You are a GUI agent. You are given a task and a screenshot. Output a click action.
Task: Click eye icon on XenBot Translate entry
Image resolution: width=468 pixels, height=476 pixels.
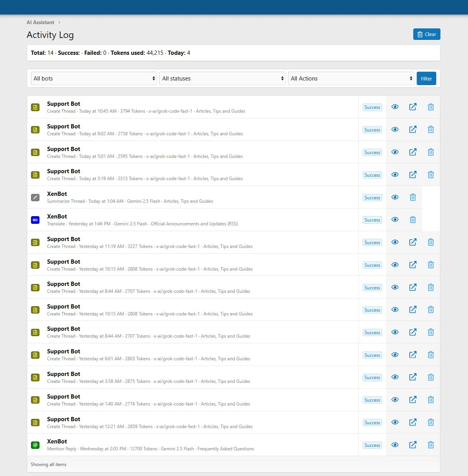[x=395, y=220]
